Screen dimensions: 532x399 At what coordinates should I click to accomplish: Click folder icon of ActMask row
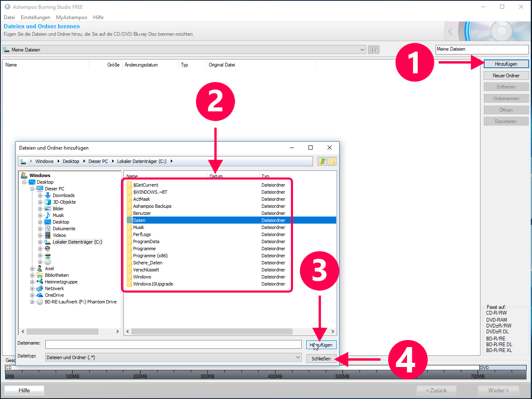[x=129, y=199]
